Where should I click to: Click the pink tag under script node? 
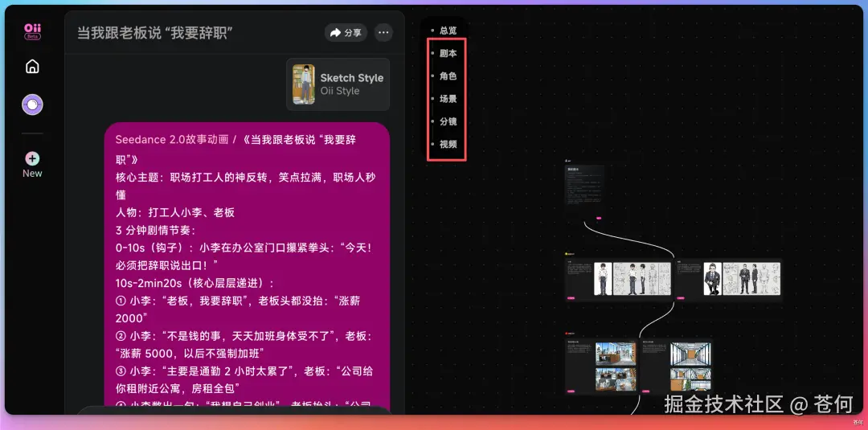point(599,218)
